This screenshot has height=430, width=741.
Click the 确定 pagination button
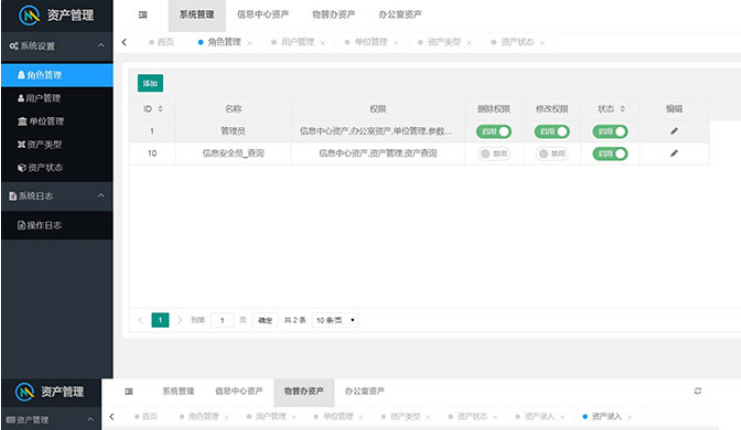pyautogui.click(x=265, y=320)
